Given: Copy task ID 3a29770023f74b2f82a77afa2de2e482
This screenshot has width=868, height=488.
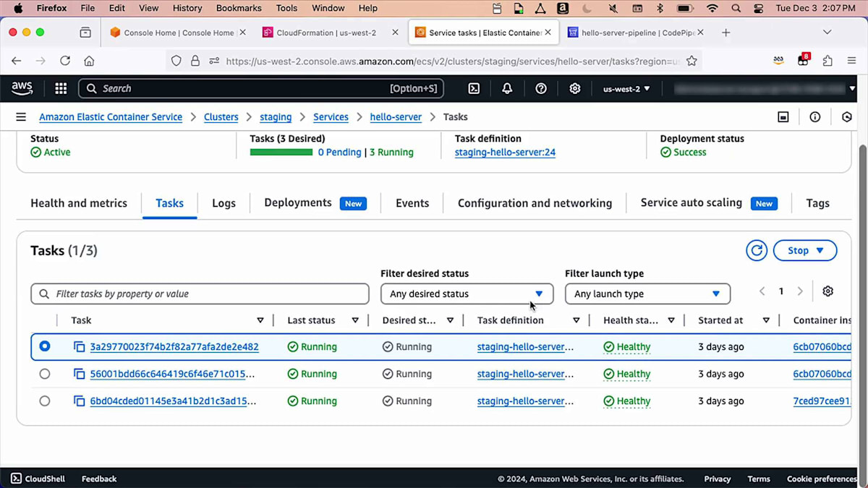Looking at the screenshot, I should (x=79, y=347).
